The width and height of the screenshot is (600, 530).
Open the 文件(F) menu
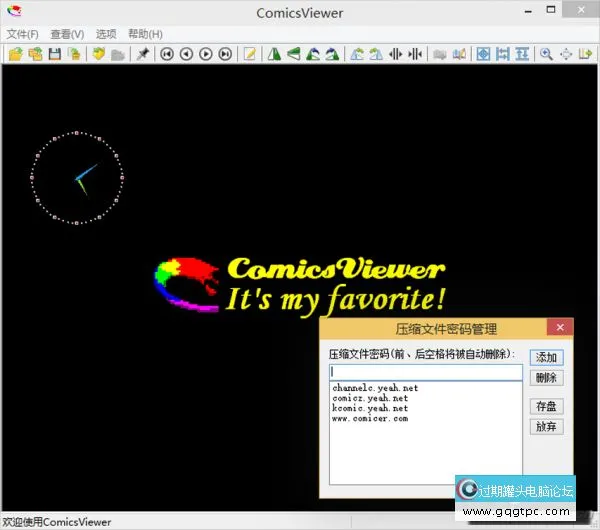22,34
